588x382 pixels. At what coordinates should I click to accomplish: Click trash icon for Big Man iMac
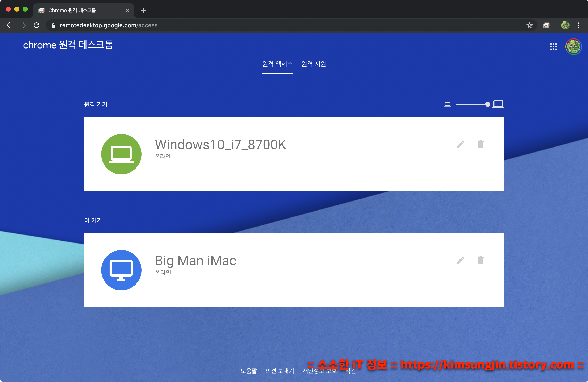click(x=480, y=260)
